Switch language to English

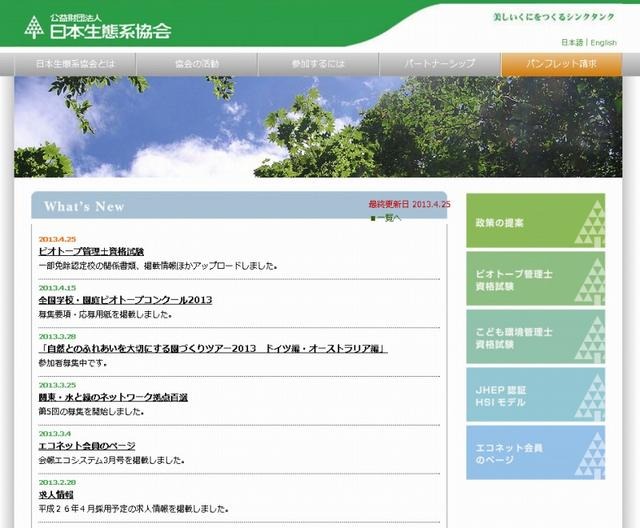click(603, 42)
